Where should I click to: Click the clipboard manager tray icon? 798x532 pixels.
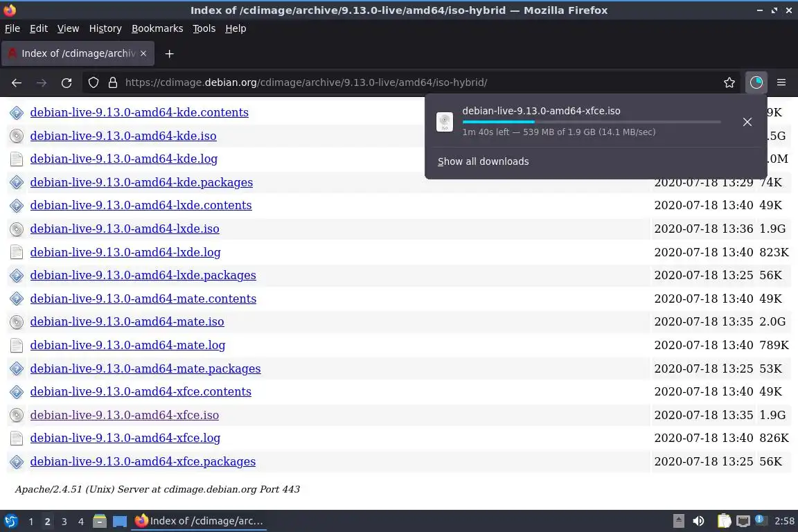[x=724, y=521]
